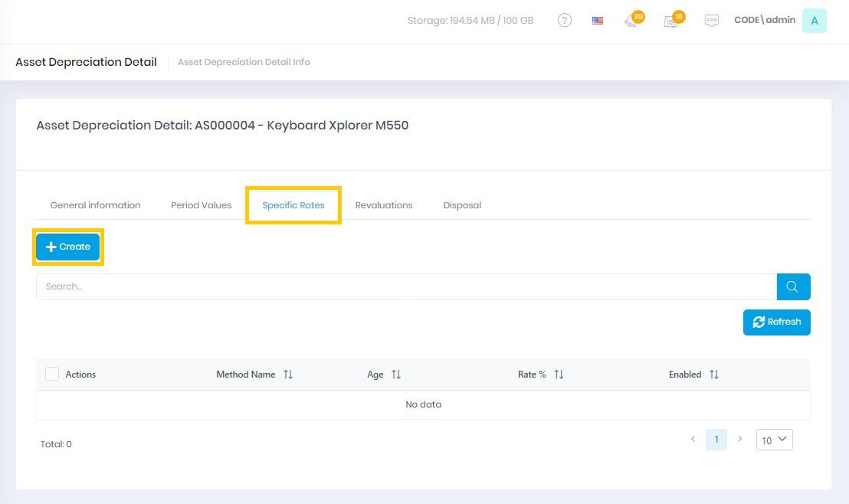Image resolution: width=849 pixels, height=504 pixels.
Task: Click the magnifier search button
Action: (x=793, y=286)
